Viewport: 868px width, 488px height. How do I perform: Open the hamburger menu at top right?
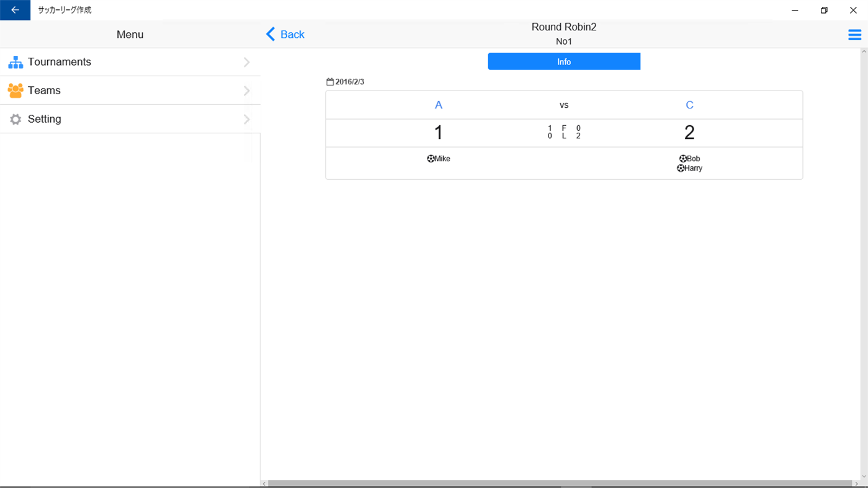854,35
